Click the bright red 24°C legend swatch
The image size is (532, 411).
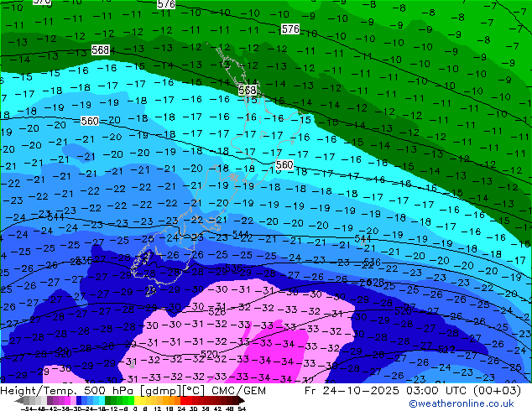point(183,401)
